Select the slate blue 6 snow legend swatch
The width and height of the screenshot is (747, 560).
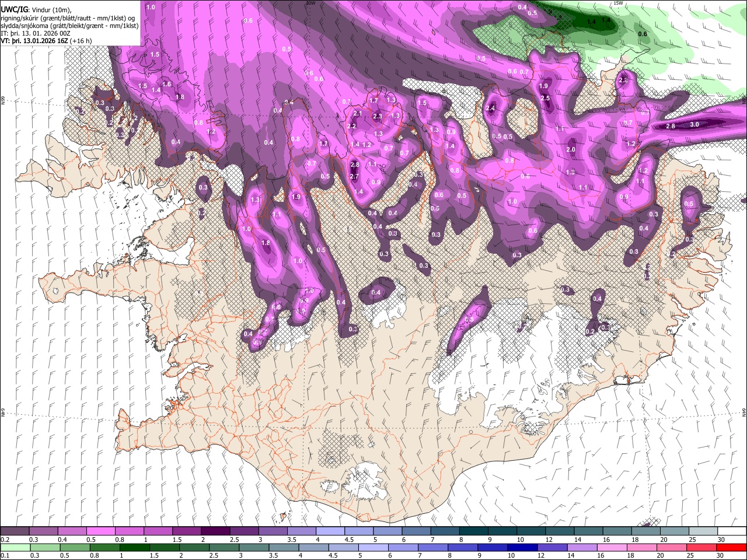(416, 531)
